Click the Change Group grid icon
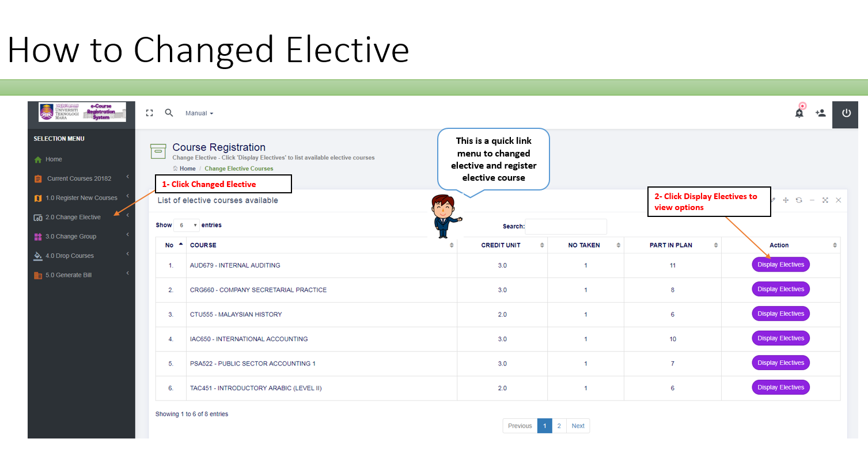Image resolution: width=868 pixels, height=450 pixels. coord(38,237)
